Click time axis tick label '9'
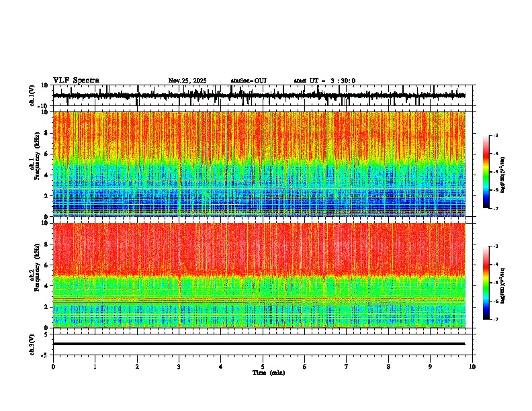 click(430, 367)
